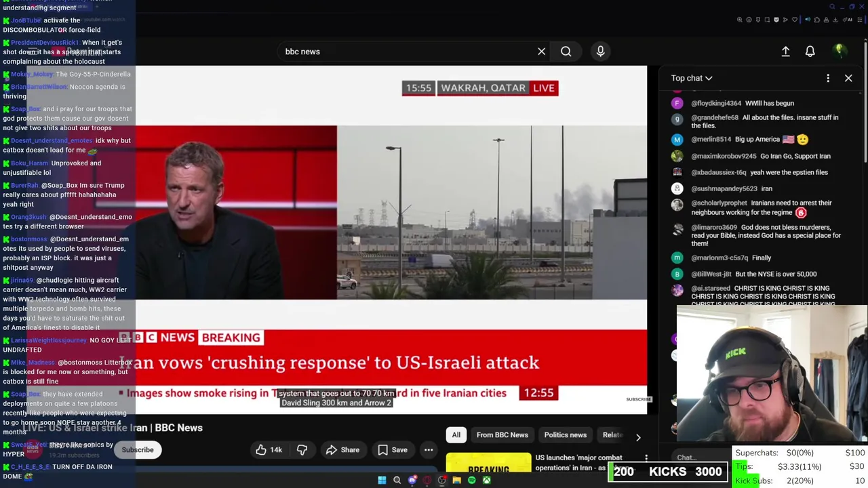
Task: Open Opera GX from the taskbar
Action: pos(427,481)
